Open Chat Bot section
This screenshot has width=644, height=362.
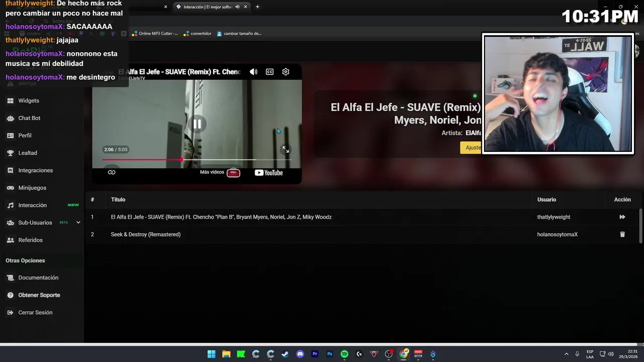29,118
